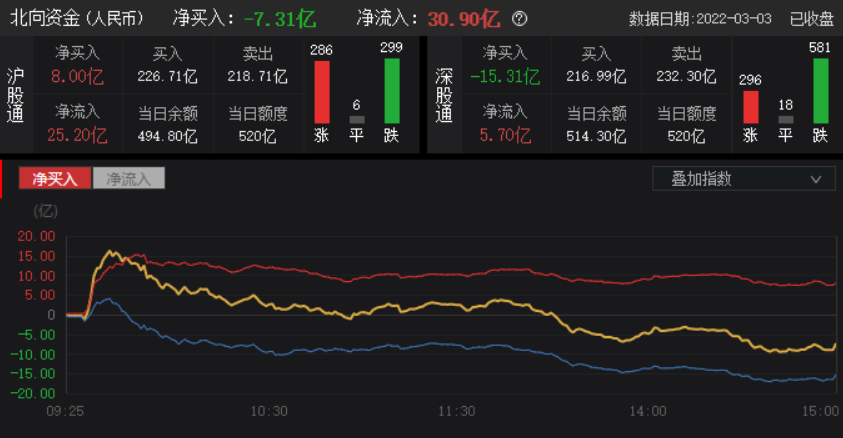Click the 20.00 y-axis label
This screenshot has width=843, height=438.
coord(37,236)
